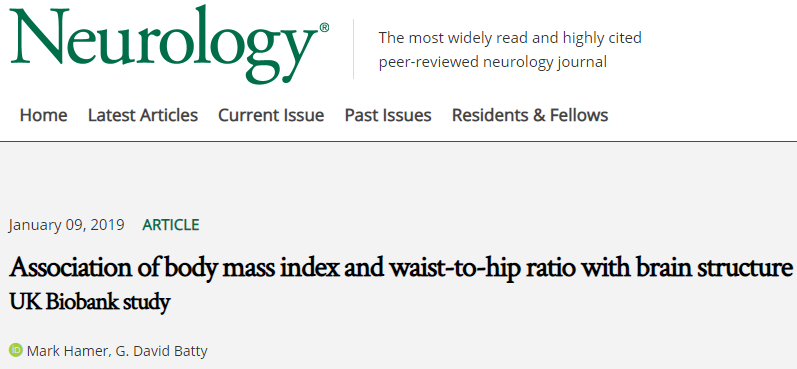Click the 'most widely read' tagline text
Image resolution: width=797 pixels, height=369 pixels.
click(x=510, y=38)
